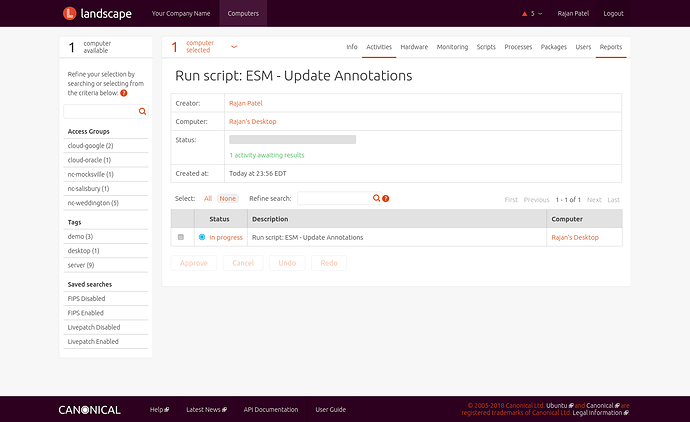Click the Redo button
Screen dimensions: 690x422
329,263
